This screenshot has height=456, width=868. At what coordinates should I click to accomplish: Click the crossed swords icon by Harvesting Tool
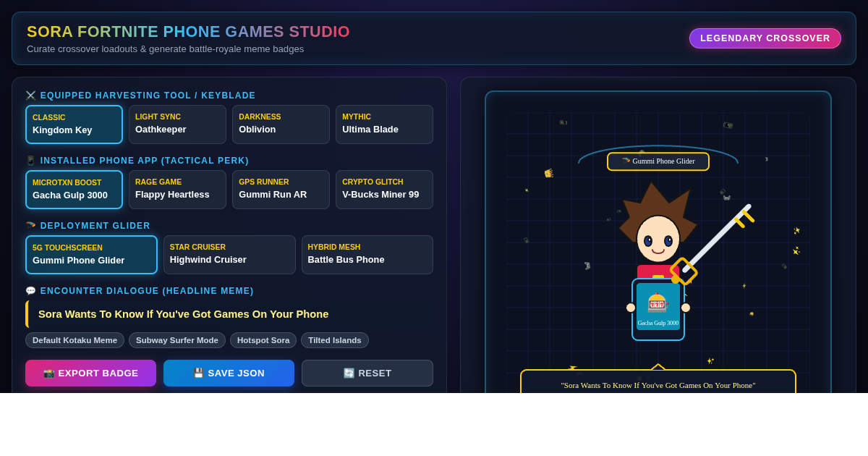point(30,96)
